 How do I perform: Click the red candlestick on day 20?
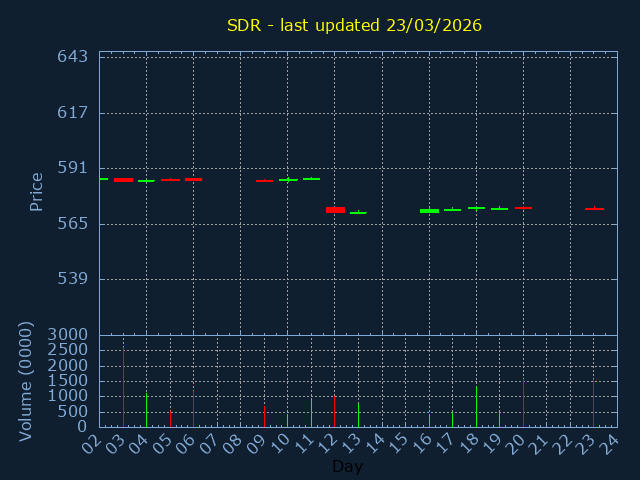pyautogui.click(x=523, y=208)
